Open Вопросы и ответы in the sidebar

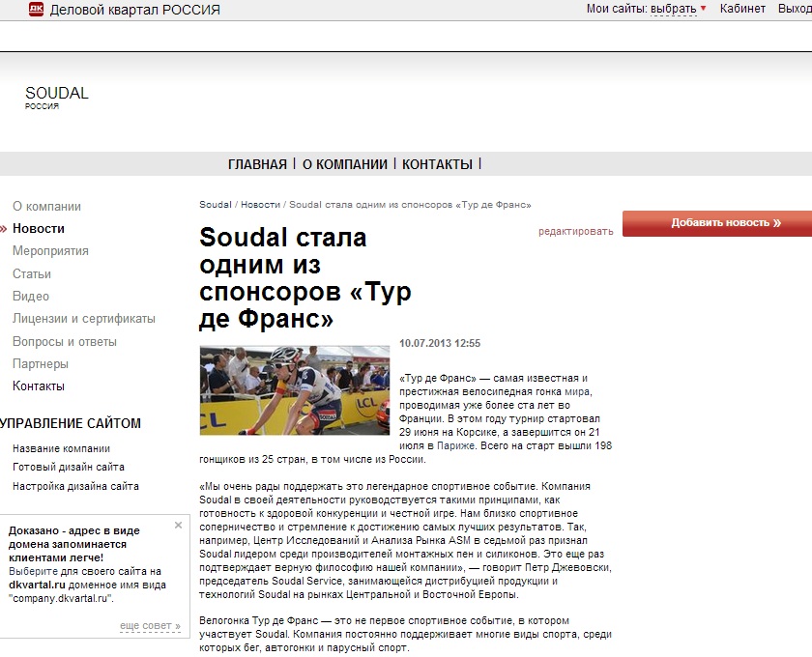pyautogui.click(x=65, y=342)
